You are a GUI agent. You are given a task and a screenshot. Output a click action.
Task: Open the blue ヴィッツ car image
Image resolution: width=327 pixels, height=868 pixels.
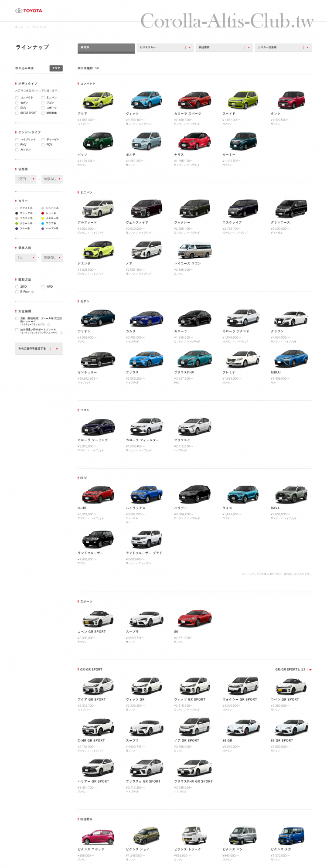pyautogui.click(x=146, y=100)
